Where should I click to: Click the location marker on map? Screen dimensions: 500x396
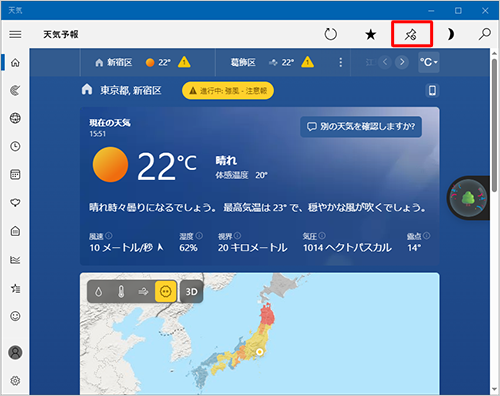pyautogui.click(x=259, y=352)
